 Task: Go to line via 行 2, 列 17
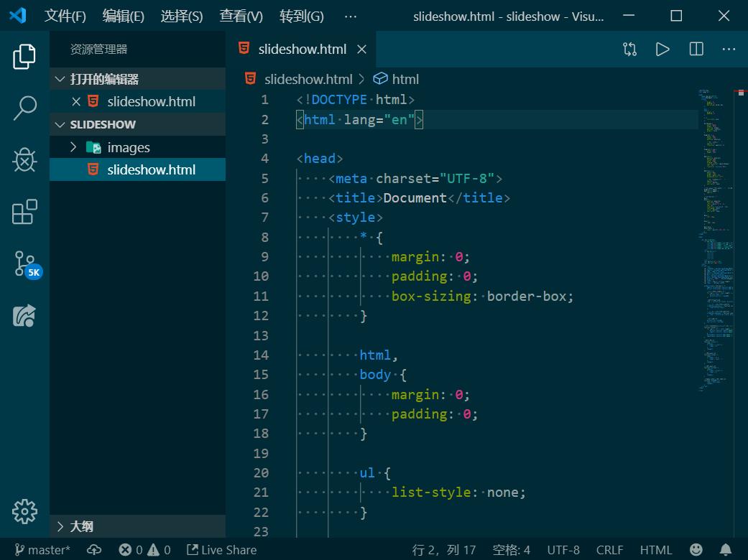(x=443, y=550)
